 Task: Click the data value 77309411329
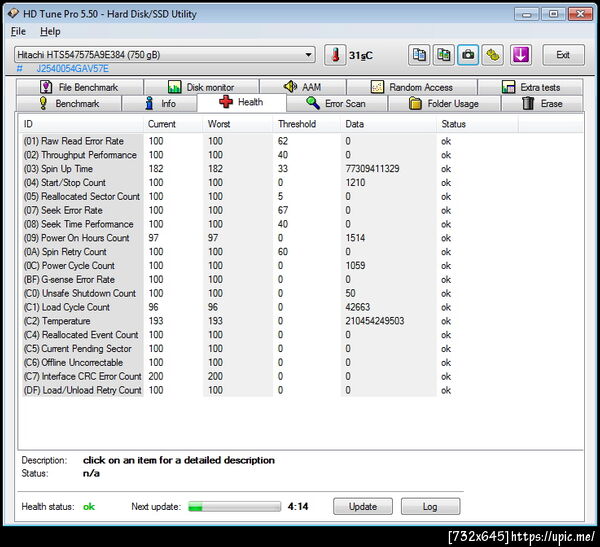372,169
